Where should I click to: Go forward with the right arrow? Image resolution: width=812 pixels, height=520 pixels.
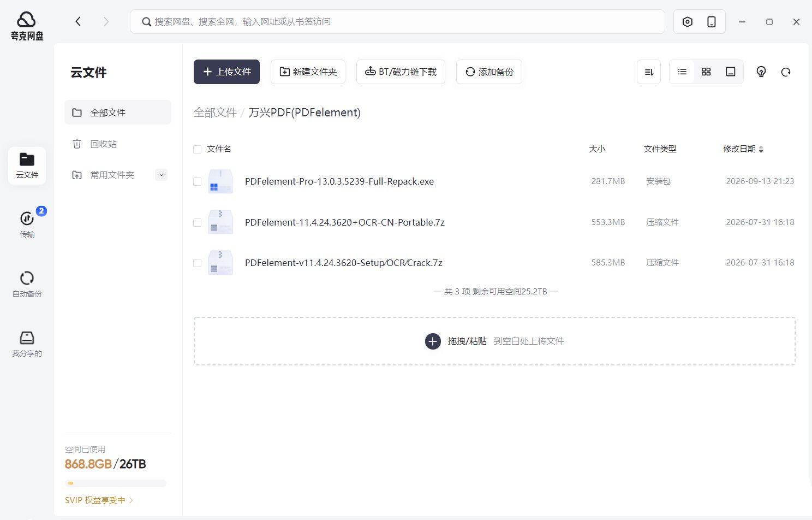click(106, 21)
